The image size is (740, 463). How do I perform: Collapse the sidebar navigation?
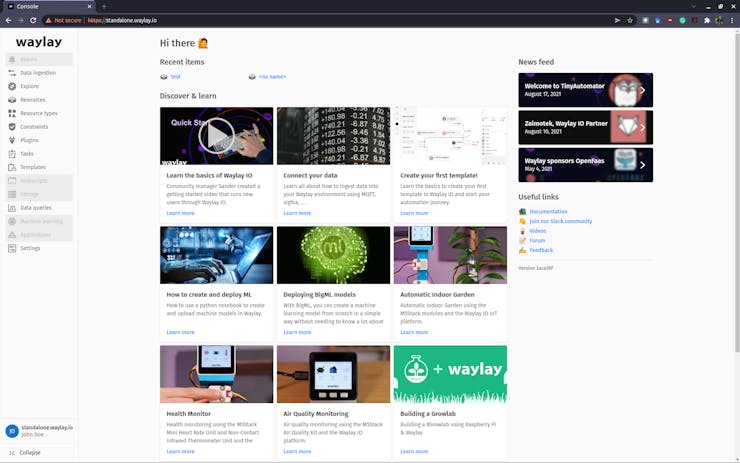24,452
